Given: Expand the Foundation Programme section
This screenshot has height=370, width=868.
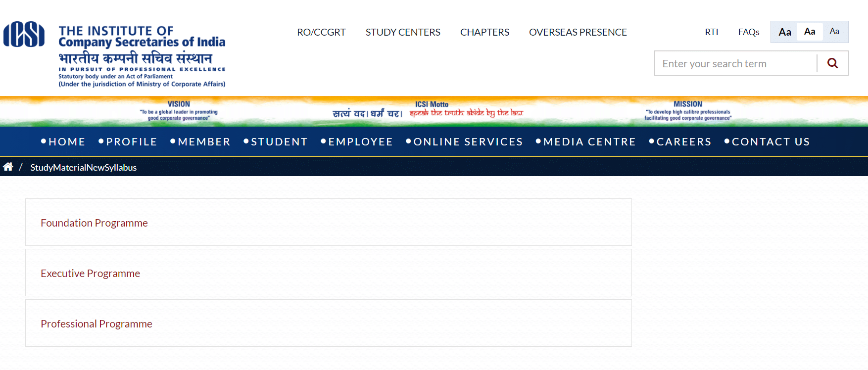Looking at the screenshot, I should click(x=94, y=223).
